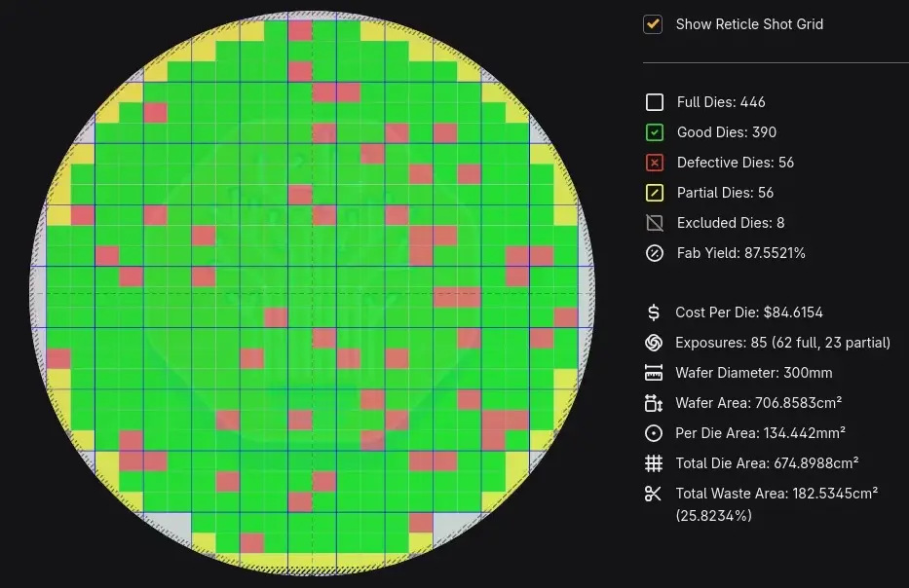Viewport: 909px width, 588px height.
Task: Click the Exposures aperture icon
Action: coord(654,343)
